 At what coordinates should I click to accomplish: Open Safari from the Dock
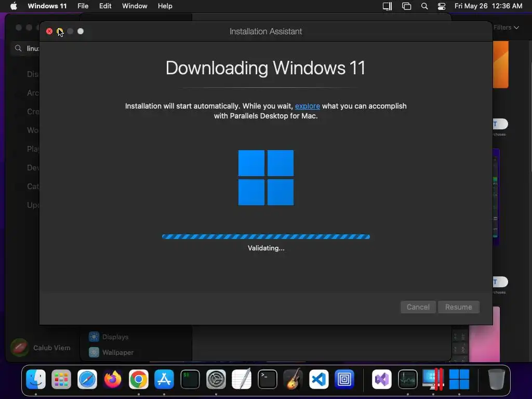point(87,379)
